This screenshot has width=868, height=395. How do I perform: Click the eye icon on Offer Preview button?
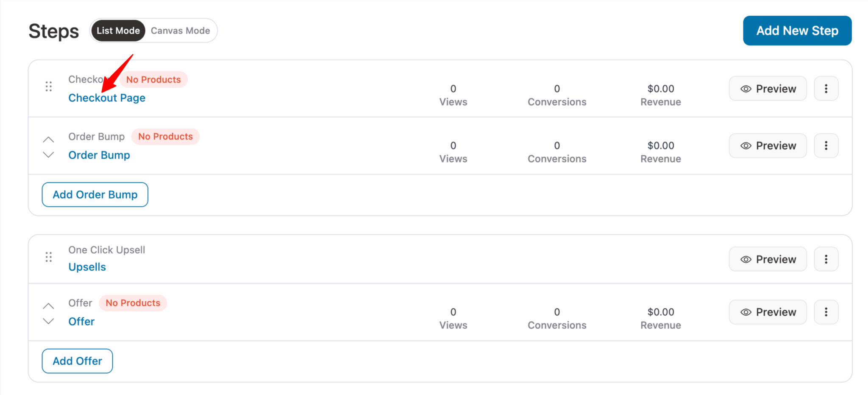(x=745, y=312)
